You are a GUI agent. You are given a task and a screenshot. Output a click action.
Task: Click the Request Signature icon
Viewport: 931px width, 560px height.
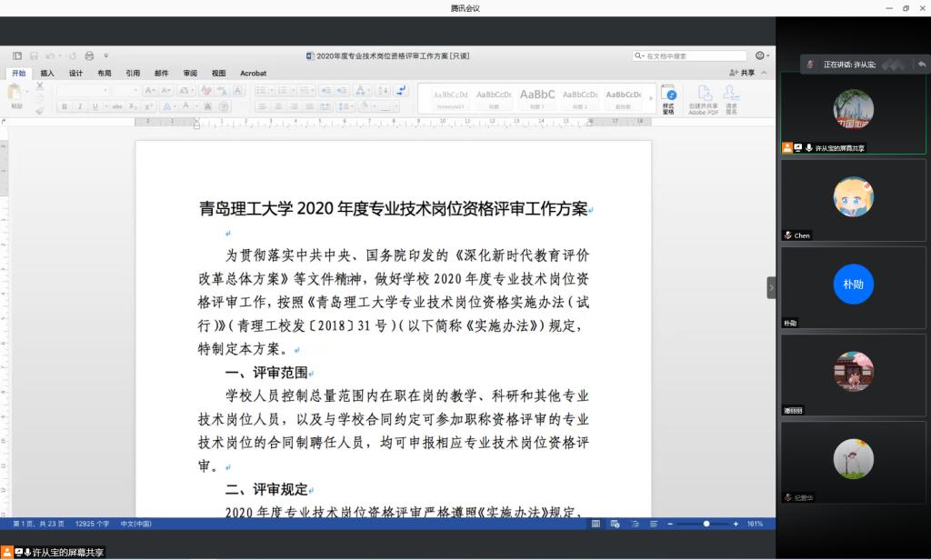[x=731, y=98]
